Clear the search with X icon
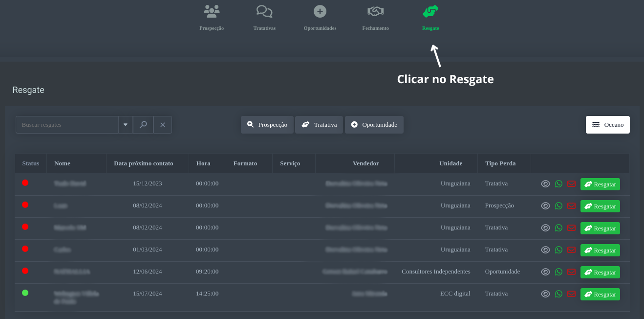The image size is (644, 319). pos(163,125)
